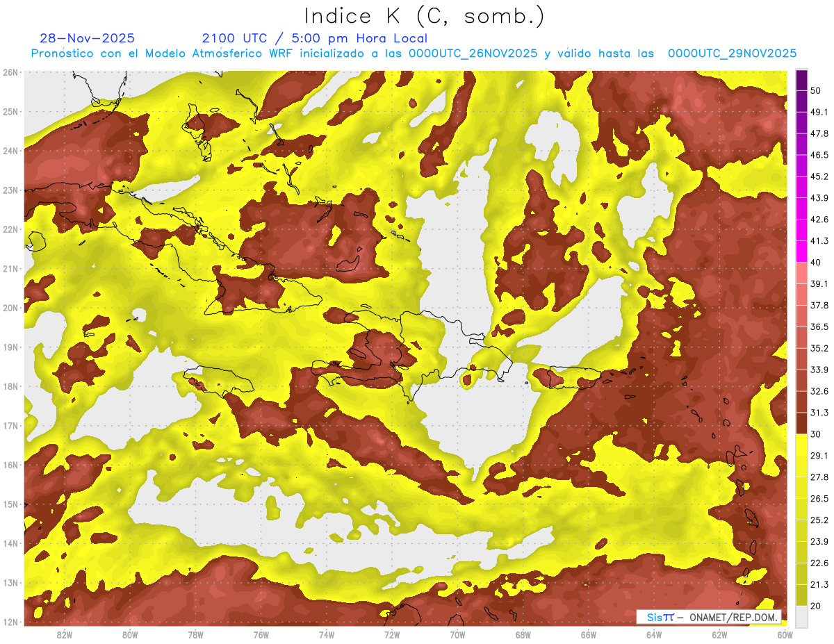This screenshot has width=834, height=644.
Task: Click the "43.9" color bar label
Action: click(819, 198)
